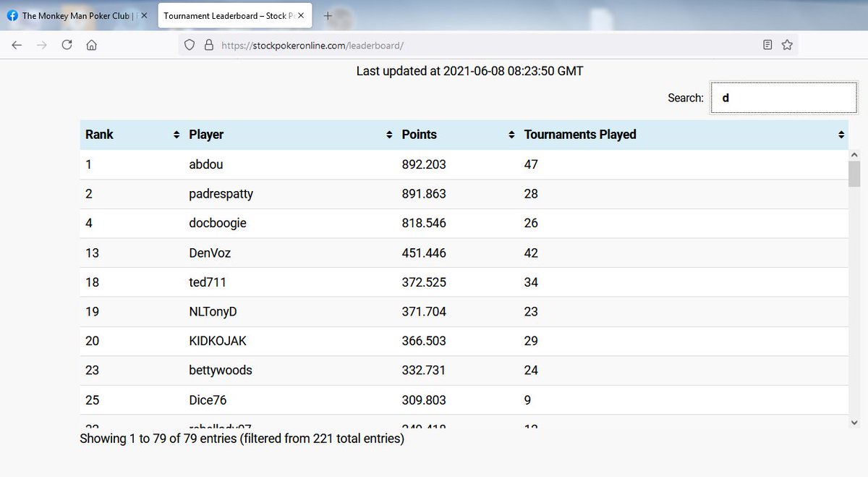Viewport: 868px width, 477px height.
Task: Select player name bettywoods
Action: (x=221, y=371)
